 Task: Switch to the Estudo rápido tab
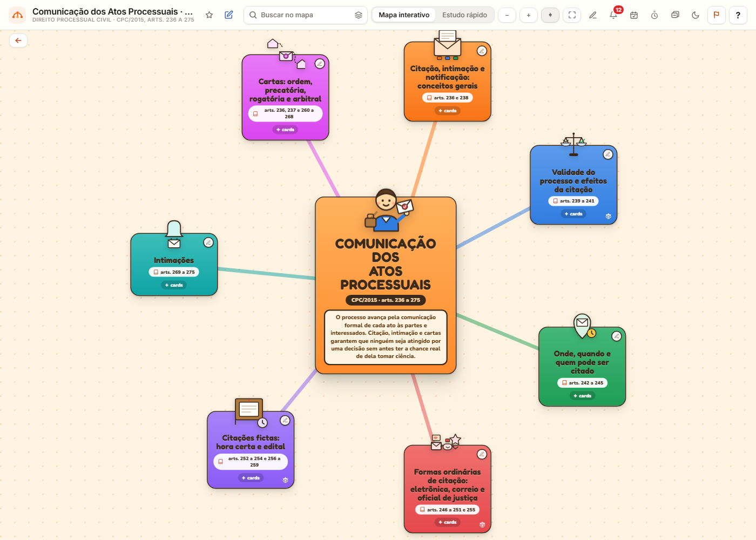coord(464,15)
